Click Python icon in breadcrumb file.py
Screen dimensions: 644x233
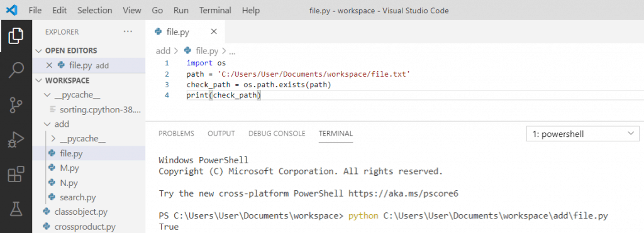(188, 51)
